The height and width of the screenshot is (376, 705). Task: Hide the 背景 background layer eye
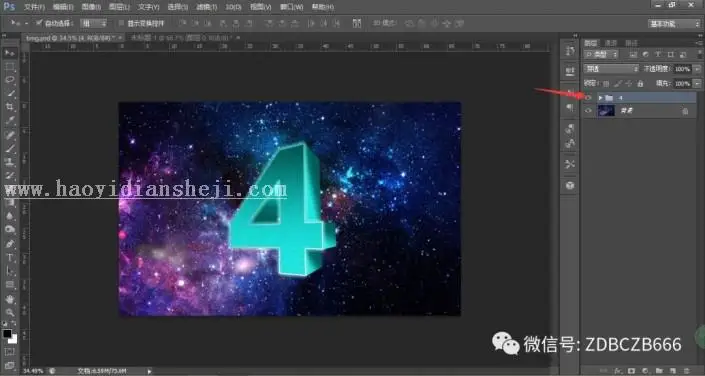(x=588, y=111)
